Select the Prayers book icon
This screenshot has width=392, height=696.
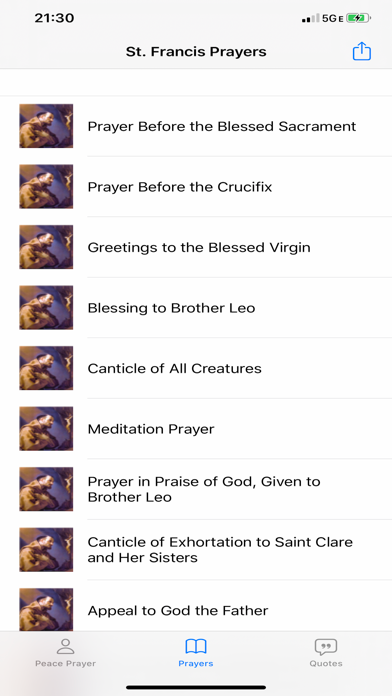pyautogui.click(x=196, y=646)
